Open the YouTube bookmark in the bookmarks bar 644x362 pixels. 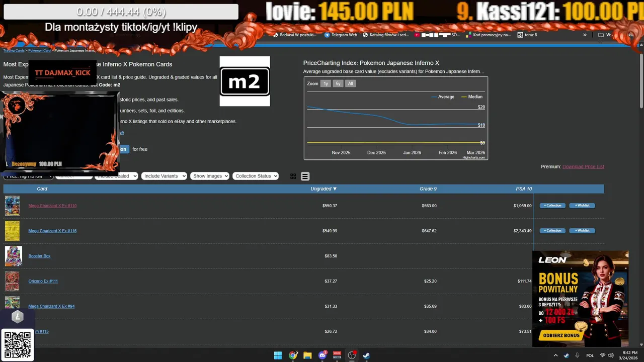click(437, 35)
